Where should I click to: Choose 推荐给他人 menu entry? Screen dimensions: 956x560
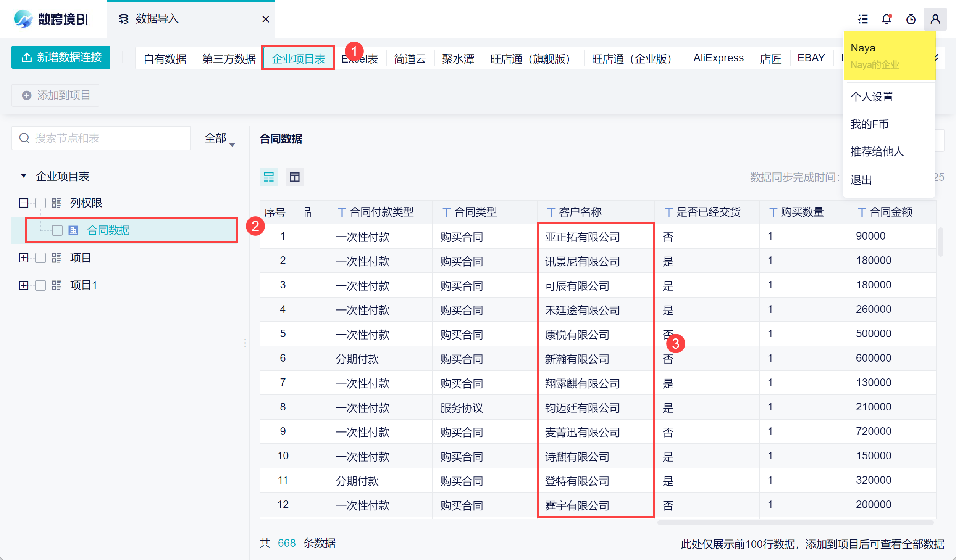[x=889, y=151]
